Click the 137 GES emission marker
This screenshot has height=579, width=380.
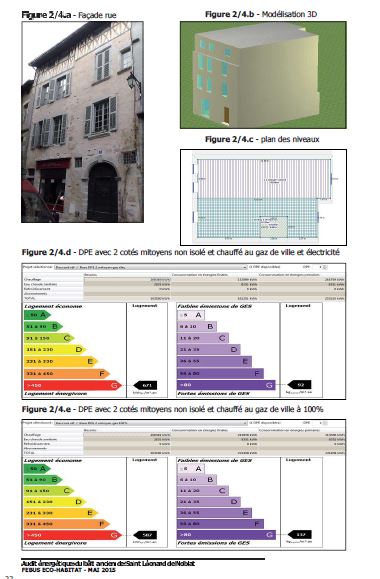(299, 534)
